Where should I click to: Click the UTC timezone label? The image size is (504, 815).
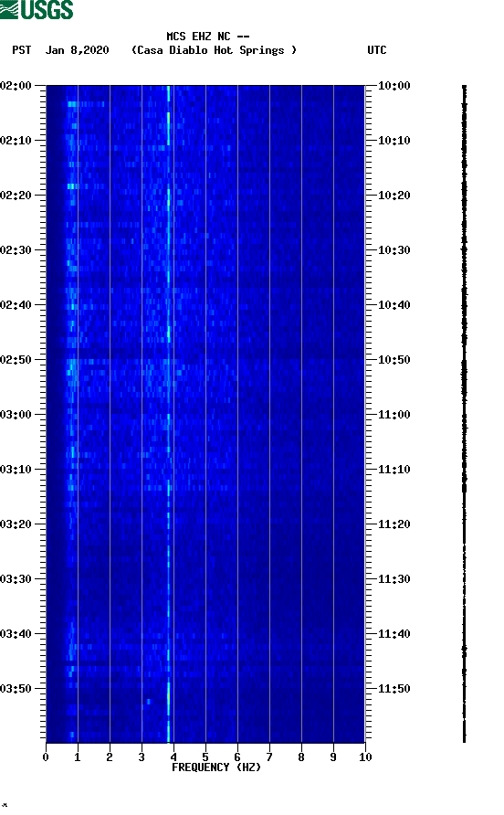pos(377,50)
